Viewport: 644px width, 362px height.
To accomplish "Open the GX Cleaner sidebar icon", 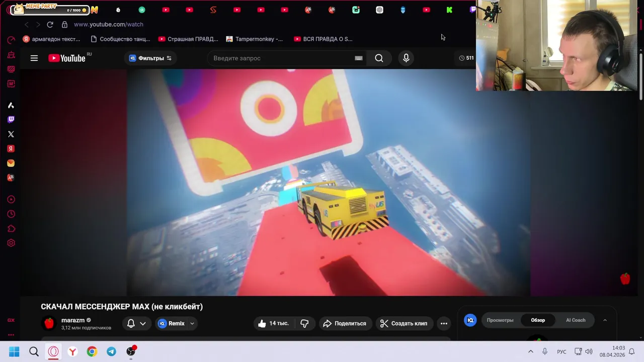I will (11, 55).
